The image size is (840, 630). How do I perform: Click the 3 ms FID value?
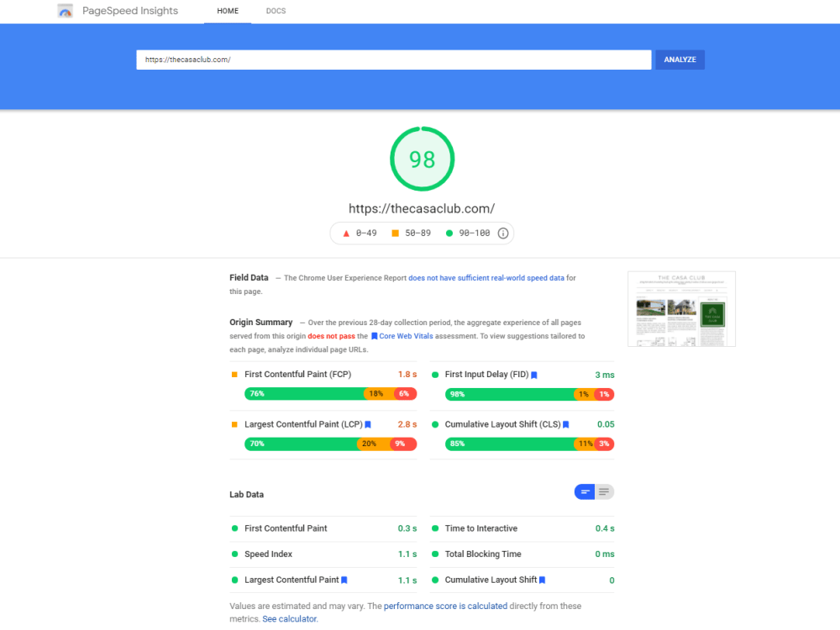point(605,375)
